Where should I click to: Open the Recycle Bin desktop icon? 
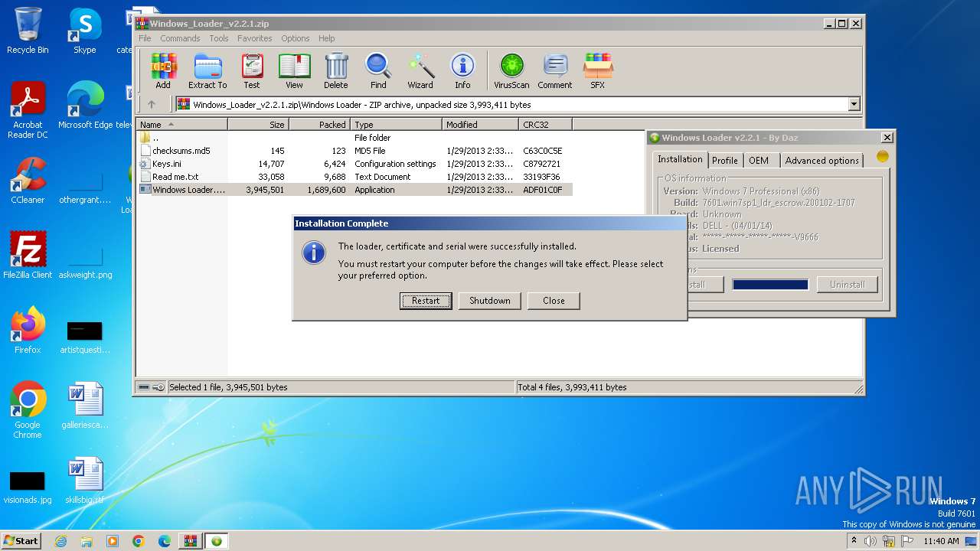(28, 31)
